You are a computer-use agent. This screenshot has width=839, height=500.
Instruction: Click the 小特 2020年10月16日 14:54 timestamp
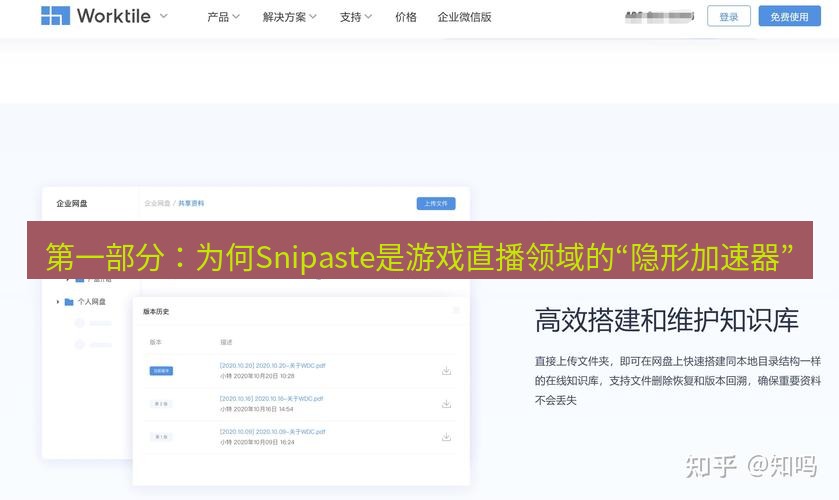(256, 410)
